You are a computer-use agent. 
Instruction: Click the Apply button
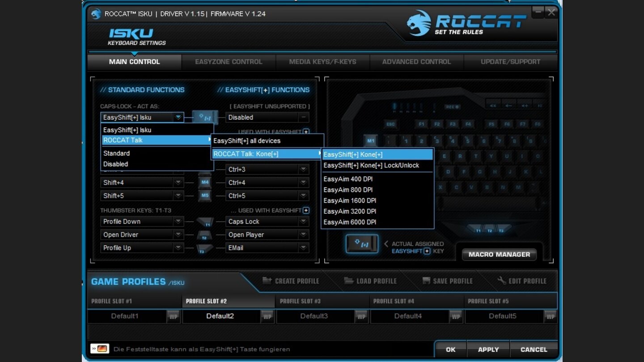click(x=488, y=349)
